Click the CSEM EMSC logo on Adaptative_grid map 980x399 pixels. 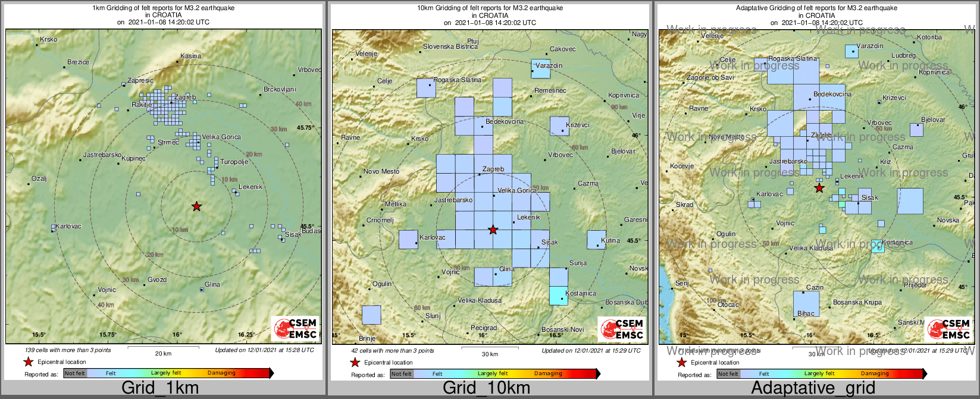point(948,329)
